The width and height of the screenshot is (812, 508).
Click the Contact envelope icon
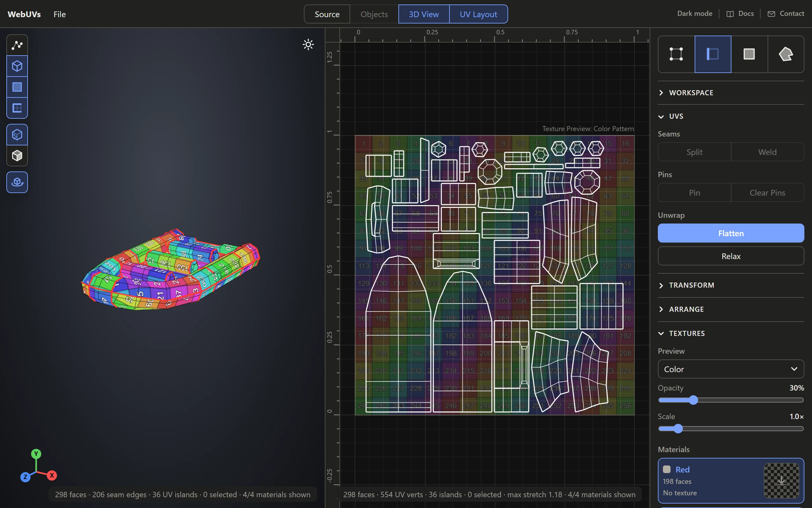771,14
